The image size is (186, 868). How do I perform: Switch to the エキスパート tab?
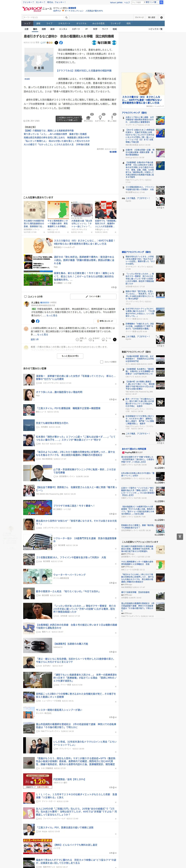point(64,24)
